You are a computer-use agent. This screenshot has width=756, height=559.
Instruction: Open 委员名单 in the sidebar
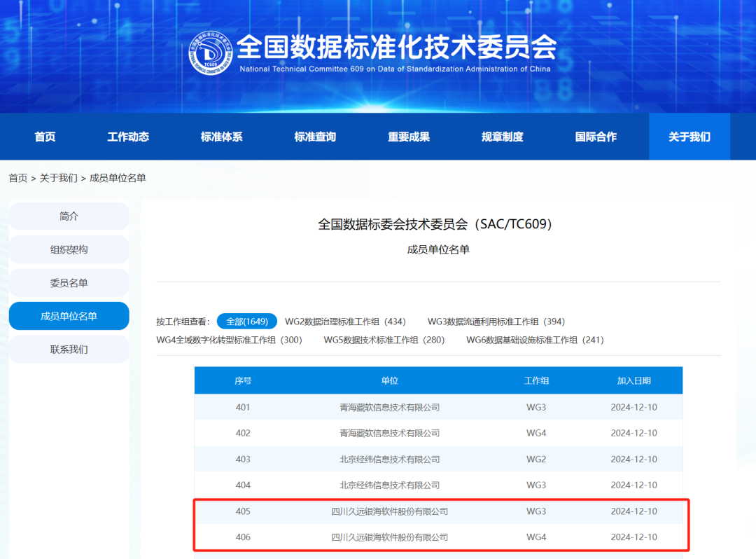tap(69, 283)
